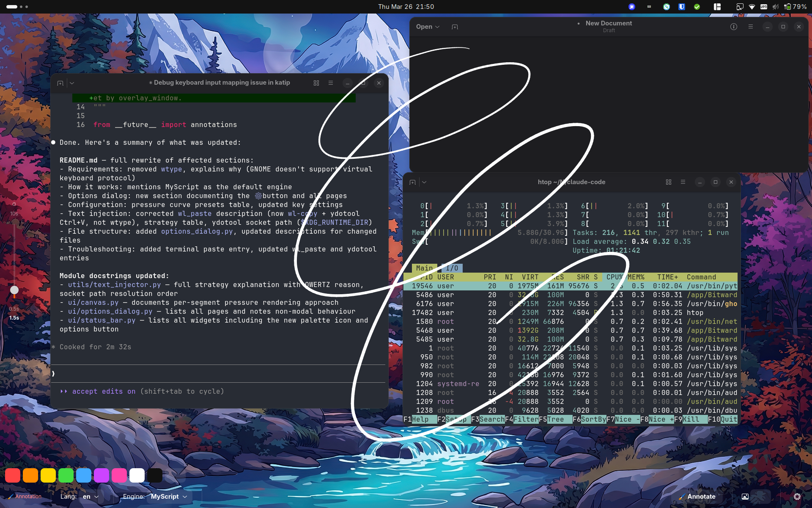Screen dimensions: 812x508
Task: Click the new tab icon beside Open
Action: click(455, 27)
